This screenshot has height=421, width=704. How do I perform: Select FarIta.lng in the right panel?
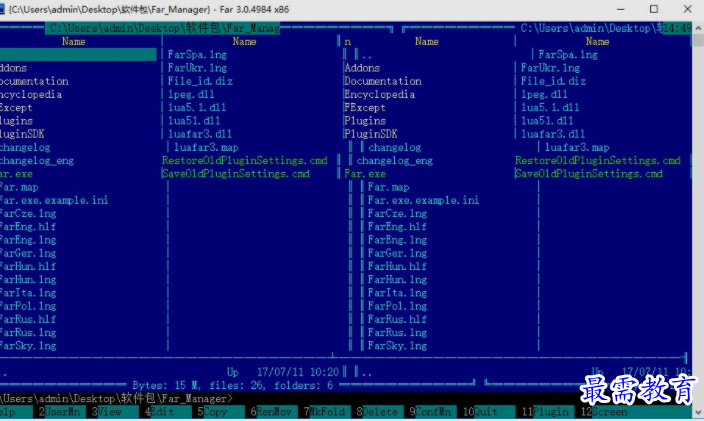coord(397,293)
